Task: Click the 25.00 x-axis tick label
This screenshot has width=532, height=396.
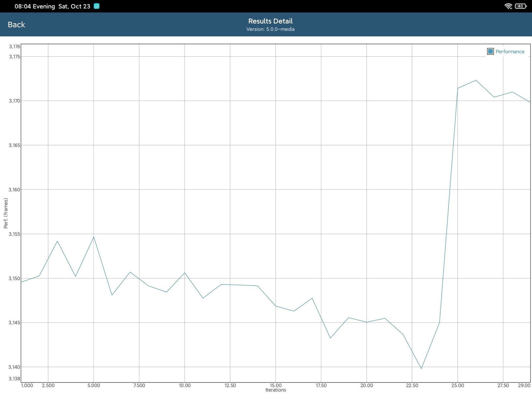Action: 458,385
